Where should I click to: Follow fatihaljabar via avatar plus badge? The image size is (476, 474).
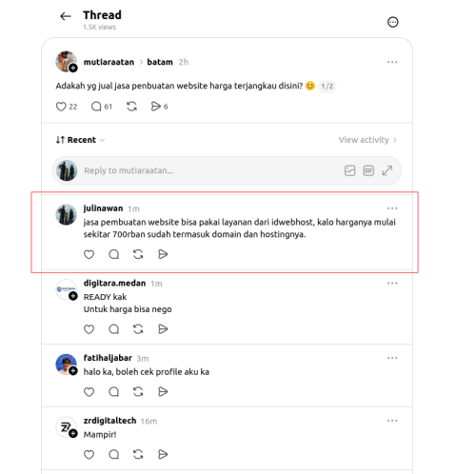point(73,371)
